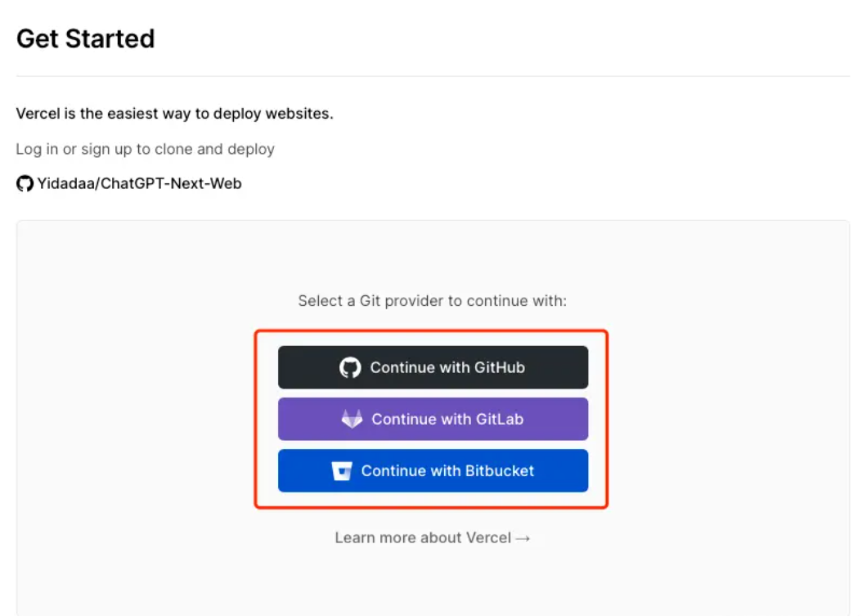Click the Yidadaa owner name in repository path

click(x=66, y=183)
